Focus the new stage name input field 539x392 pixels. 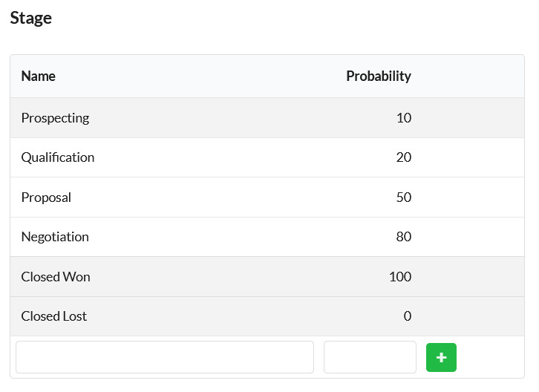click(x=165, y=357)
